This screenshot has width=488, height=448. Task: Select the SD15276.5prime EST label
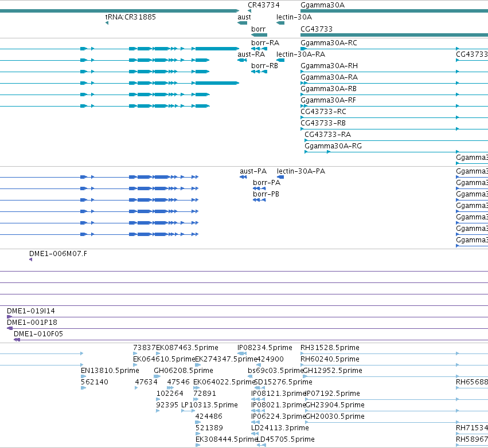pyautogui.click(x=283, y=382)
